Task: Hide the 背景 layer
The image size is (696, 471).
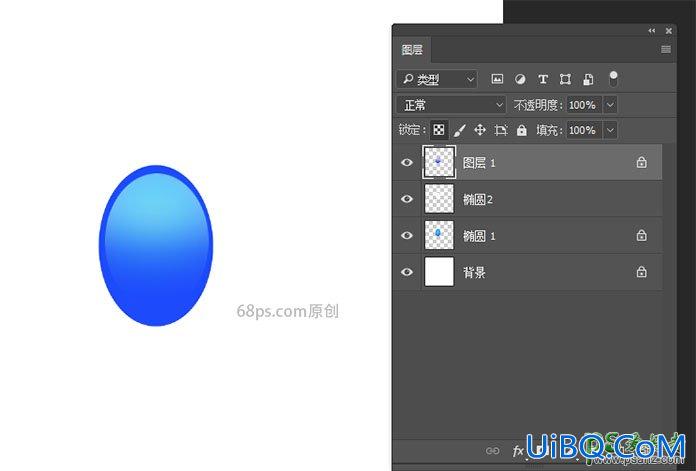Action: pyautogui.click(x=407, y=272)
